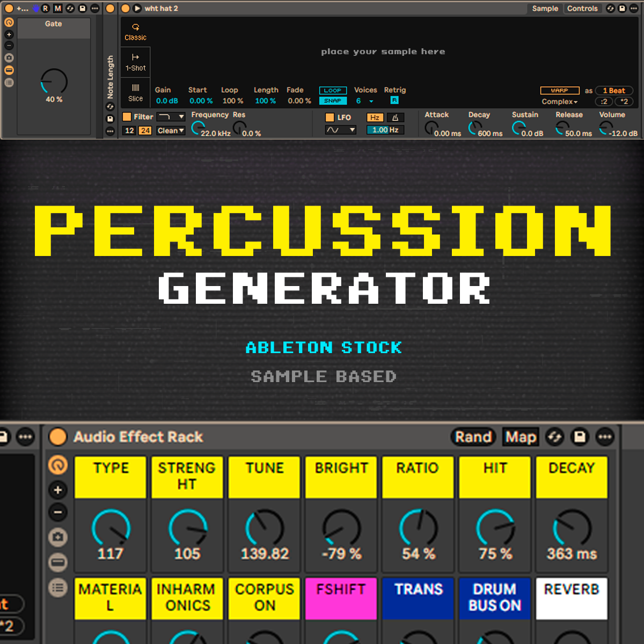Select Hz LFO rate mode
Screen dimensions: 644x644
click(x=375, y=118)
